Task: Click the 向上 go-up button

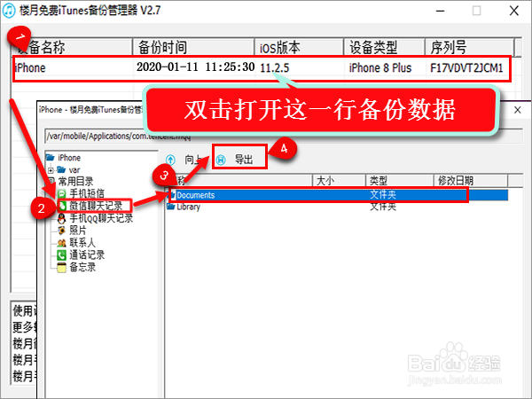Action: [186, 159]
